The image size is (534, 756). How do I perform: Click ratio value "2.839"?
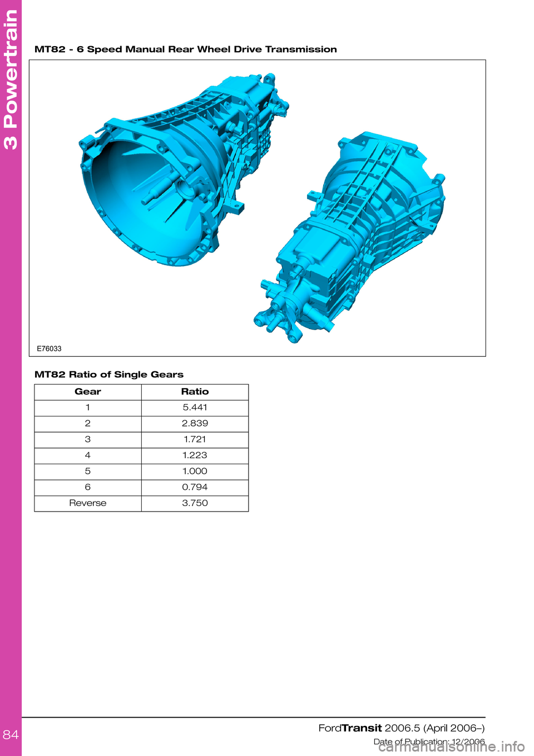tap(195, 424)
